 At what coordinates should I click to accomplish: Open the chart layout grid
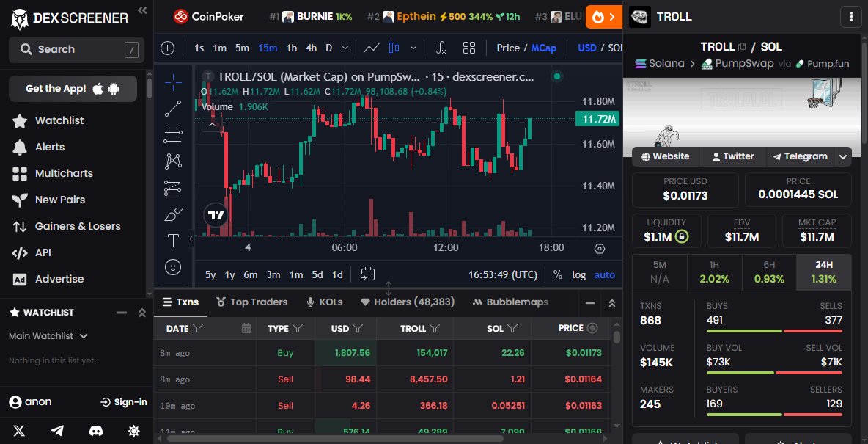coord(469,48)
